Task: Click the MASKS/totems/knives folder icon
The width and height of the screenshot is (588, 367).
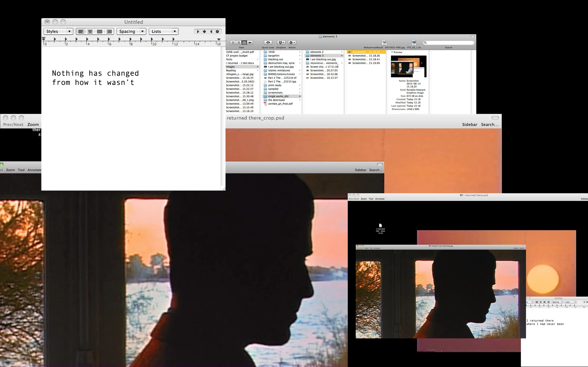Action: coord(265,74)
